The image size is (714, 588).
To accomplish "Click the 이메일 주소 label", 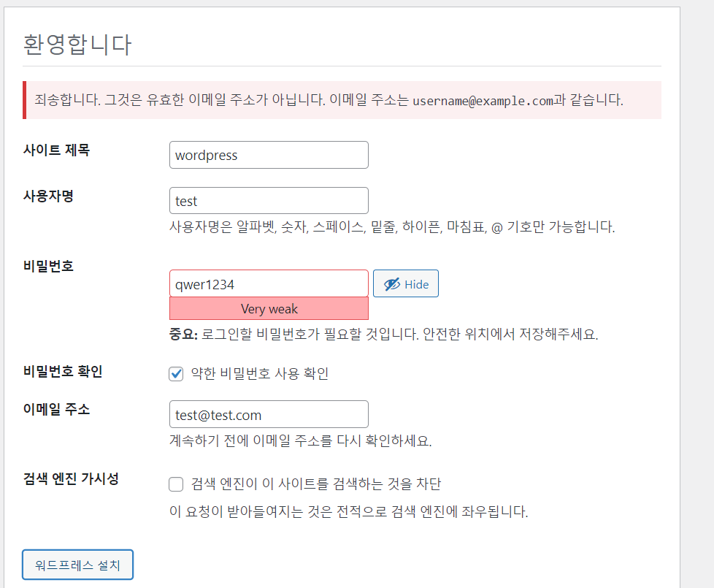I will (x=57, y=409).
